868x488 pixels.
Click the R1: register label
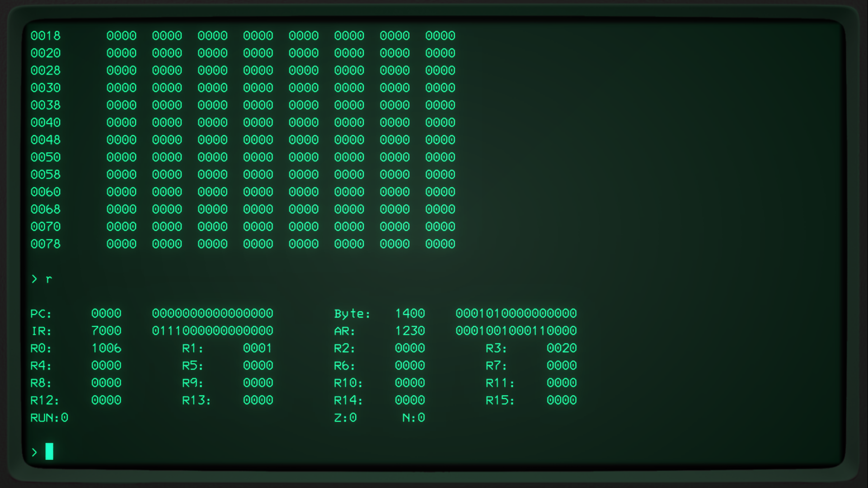click(193, 348)
